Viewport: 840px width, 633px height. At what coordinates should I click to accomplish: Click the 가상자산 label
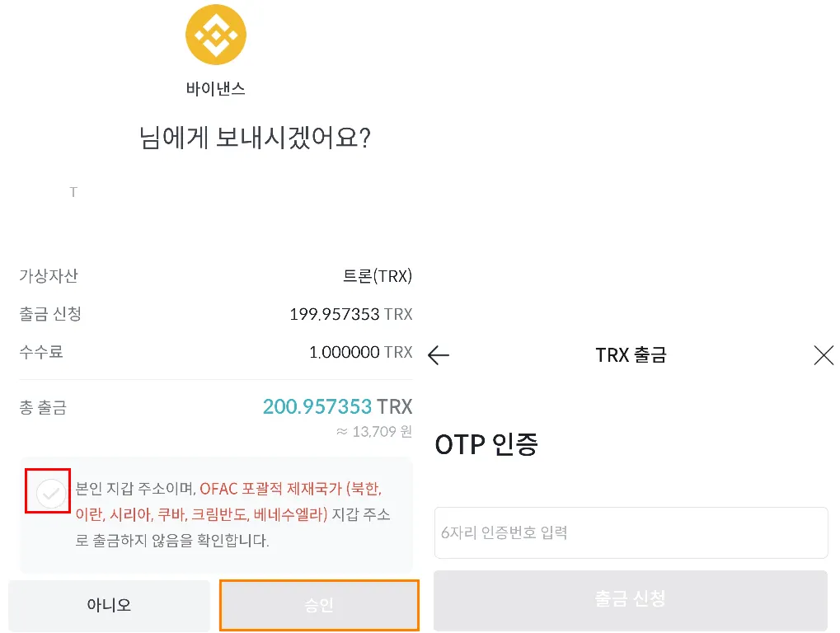coord(49,276)
